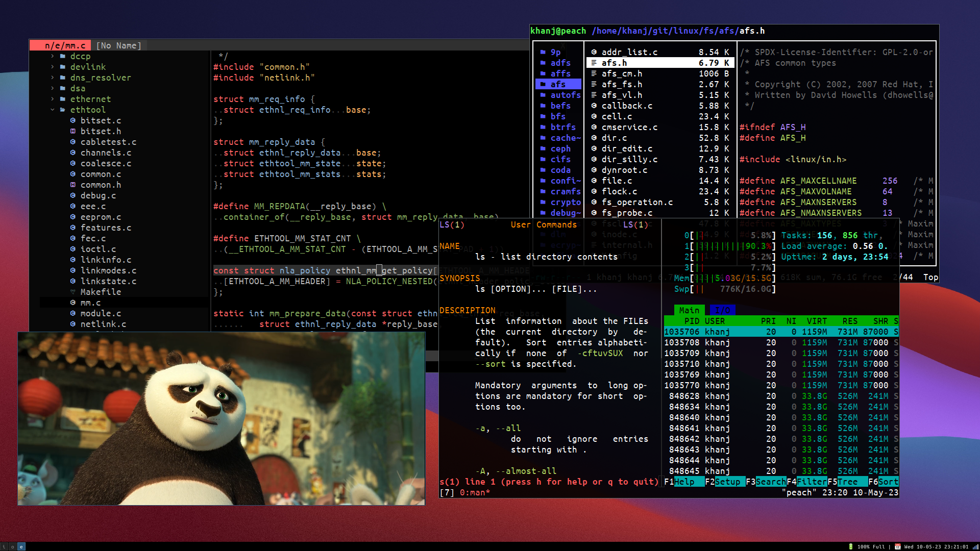Switch to the htop I/O tab
Image resolution: width=980 pixels, height=551 pixels.
coord(722,310)
